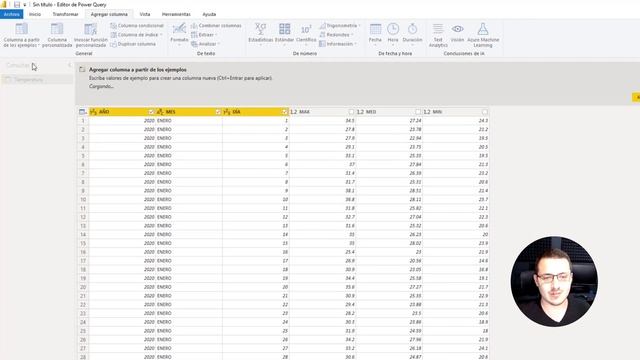Select the Agregar columna tab
Screen dimensions: 640x360
[x=109, y=14]
